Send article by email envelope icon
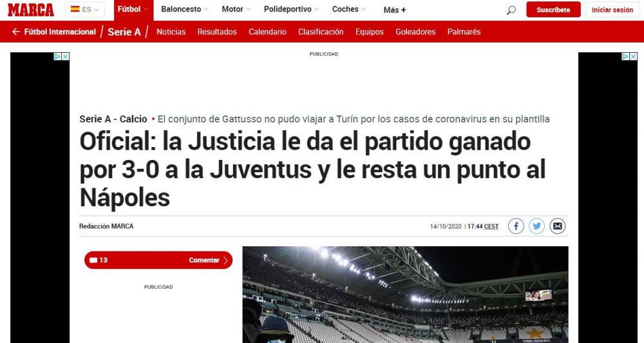644x343 pixels. 557,226
